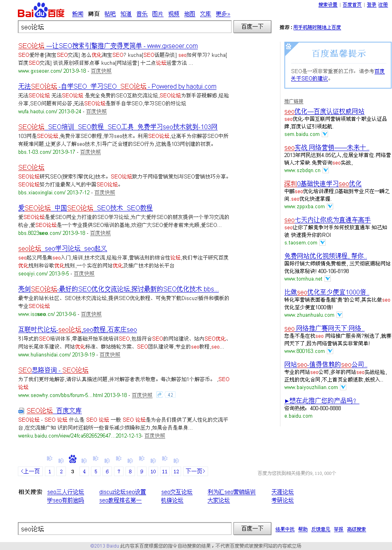
Task: Open the 文库 tab
Action: tap(205, 14)
